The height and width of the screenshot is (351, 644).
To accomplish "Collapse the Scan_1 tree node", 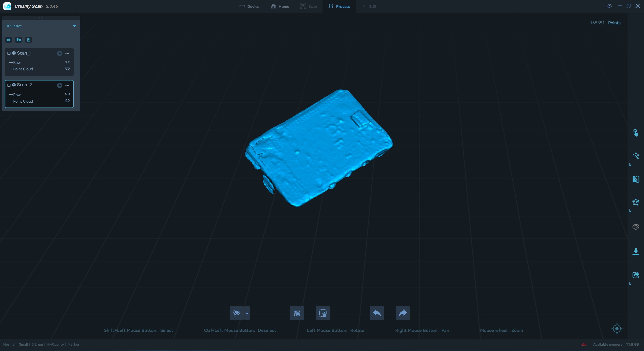I will [9, 53].
